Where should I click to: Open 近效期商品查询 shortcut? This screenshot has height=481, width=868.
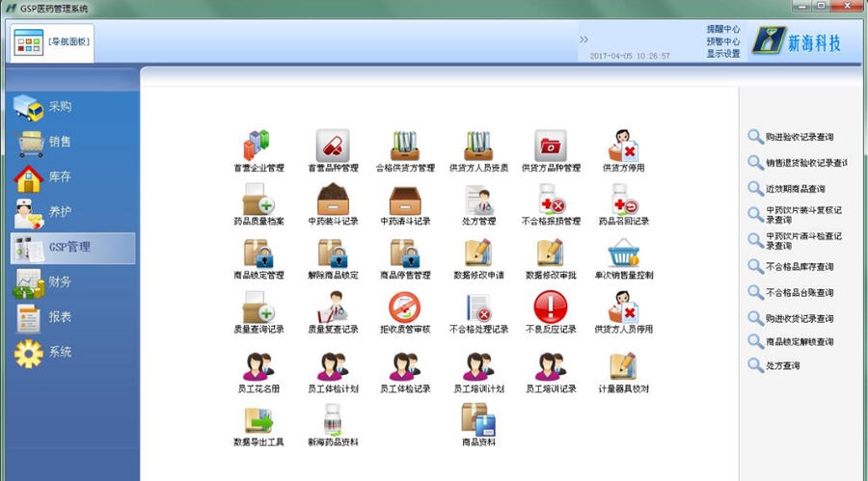795,189
